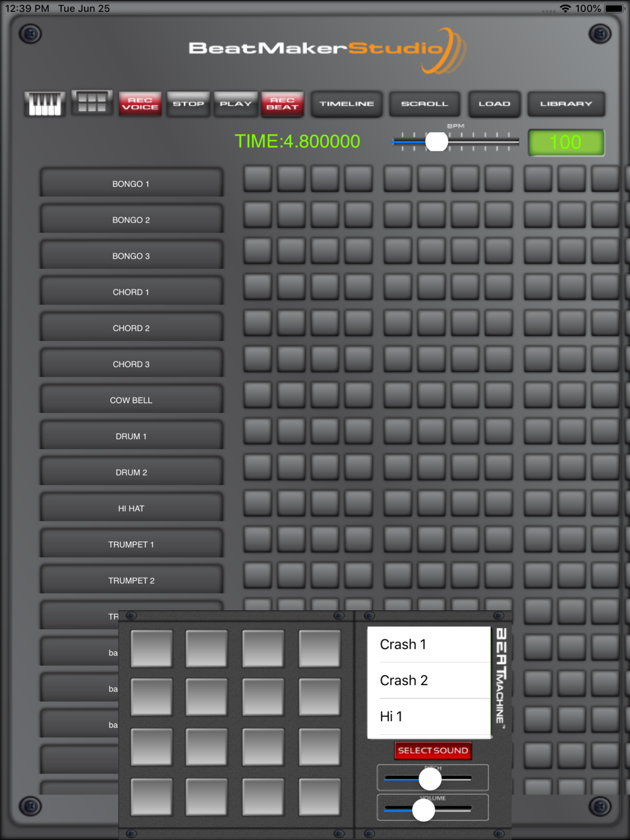Toggle fifth step cell in HI HAT row
Screen dimensions: 630x840
tap(398, 503)
